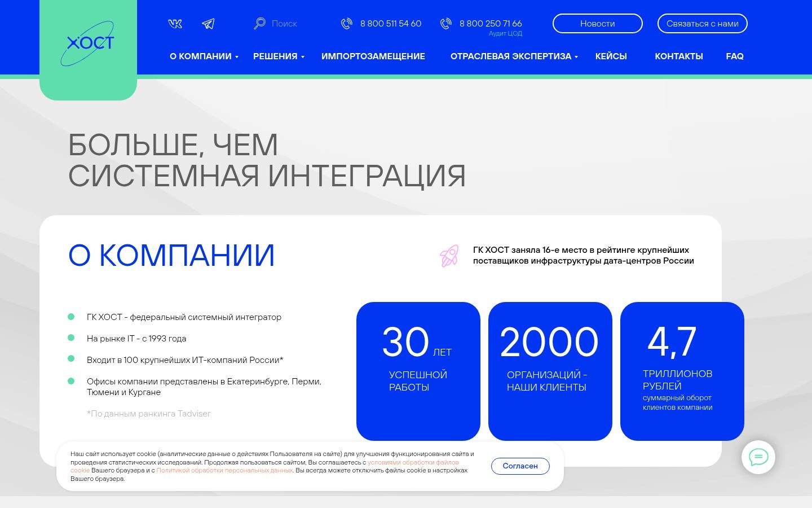Image resolution: width=812 pixels, height=508 pixels.
Task: Click the search magnifier icon
Action: 259,23
